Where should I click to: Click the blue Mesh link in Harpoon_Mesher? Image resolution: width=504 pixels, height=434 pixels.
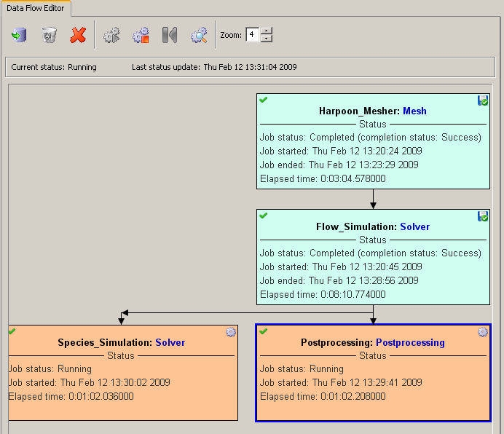(x=414, y=111)
